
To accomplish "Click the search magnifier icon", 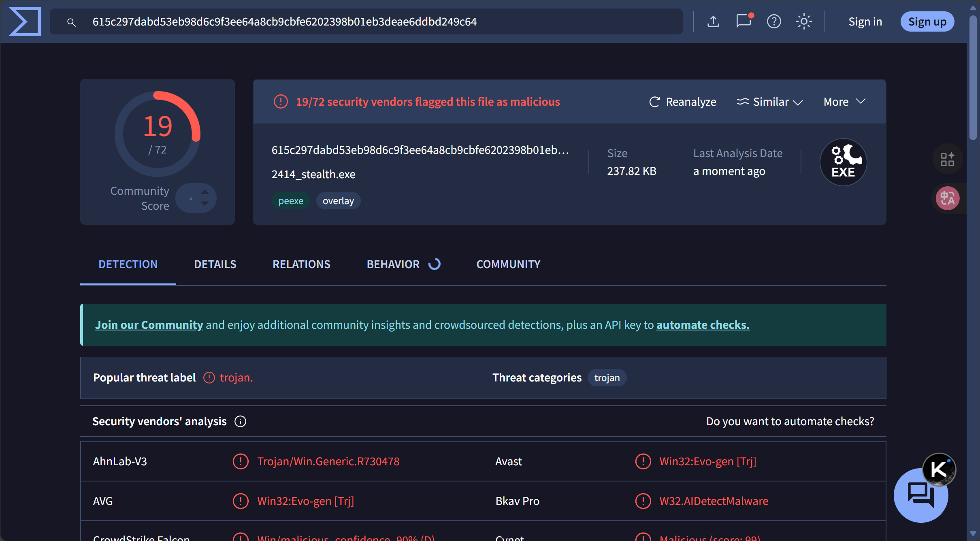I will click(71, 22).
